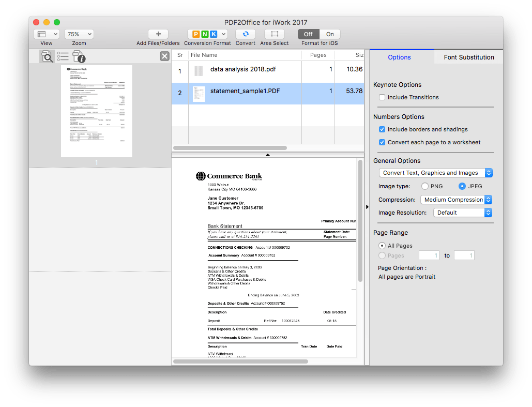The image size is (532, 407).
Task: Select the page preview magnifier icon
Action: [47, 56]
